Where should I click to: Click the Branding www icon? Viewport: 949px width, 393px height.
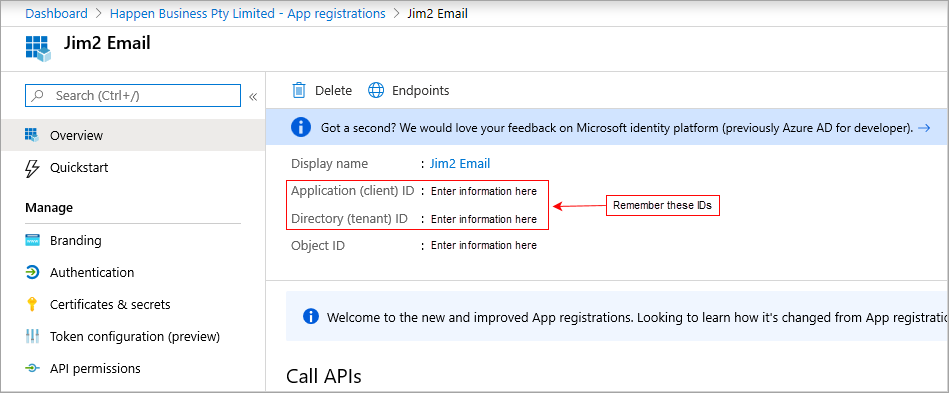[32, 240]
